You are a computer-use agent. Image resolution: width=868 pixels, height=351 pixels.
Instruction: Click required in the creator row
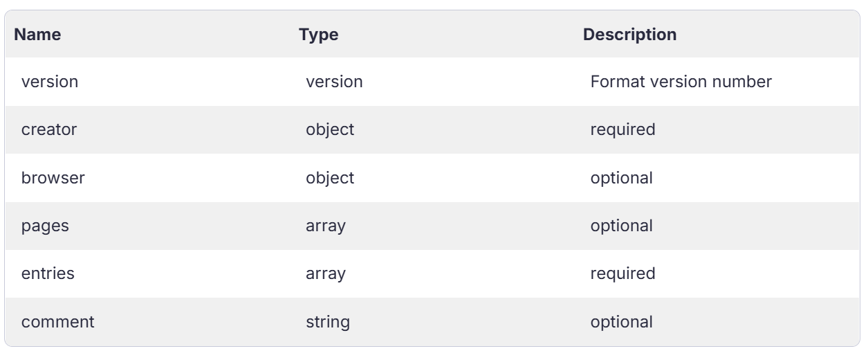(x=623, y=129)
